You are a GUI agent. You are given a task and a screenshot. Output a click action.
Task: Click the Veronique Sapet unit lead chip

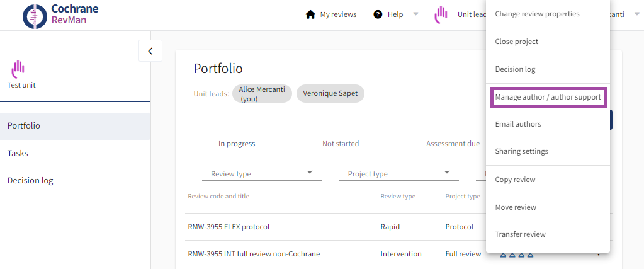(330, 94)
